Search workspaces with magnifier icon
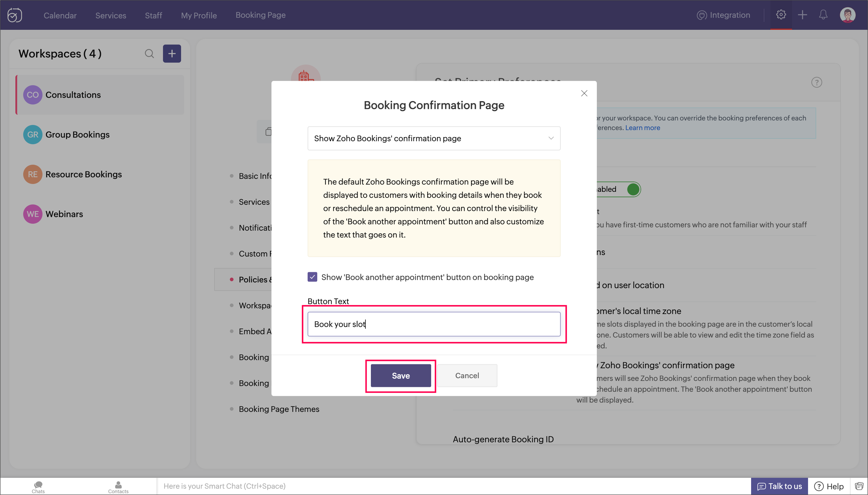This screenshot has width=868, height=495. 149,54
